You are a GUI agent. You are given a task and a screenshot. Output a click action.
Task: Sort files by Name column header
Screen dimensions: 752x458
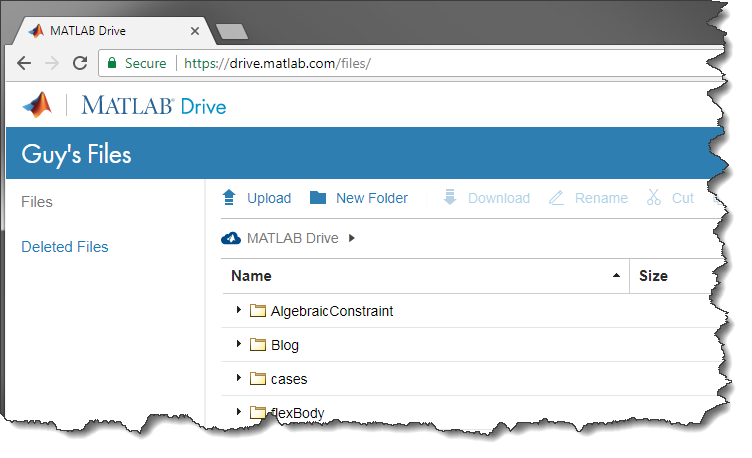click(251, 276)
